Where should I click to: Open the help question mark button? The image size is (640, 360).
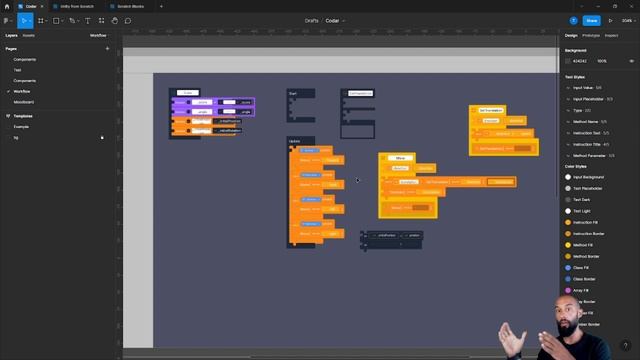(625, 346)
